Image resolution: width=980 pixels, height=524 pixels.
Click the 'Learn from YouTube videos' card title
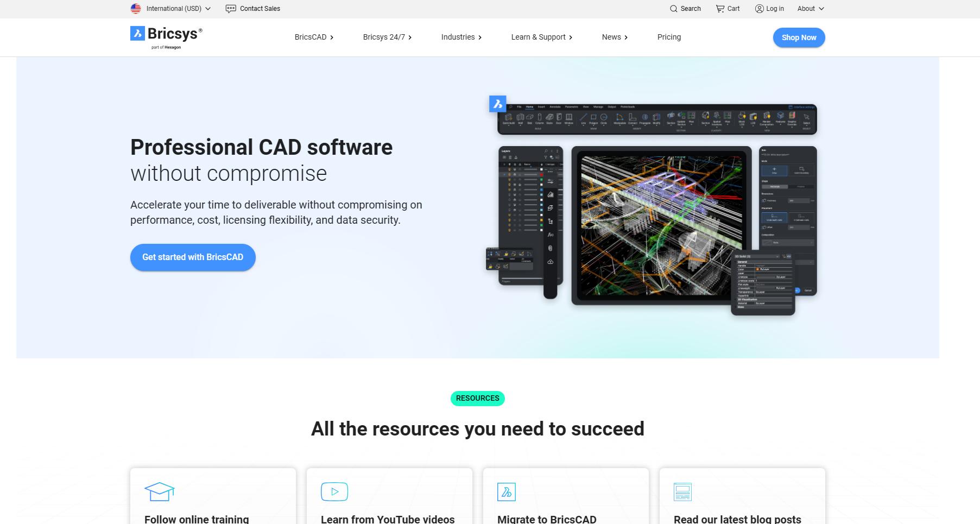[388, 519]
